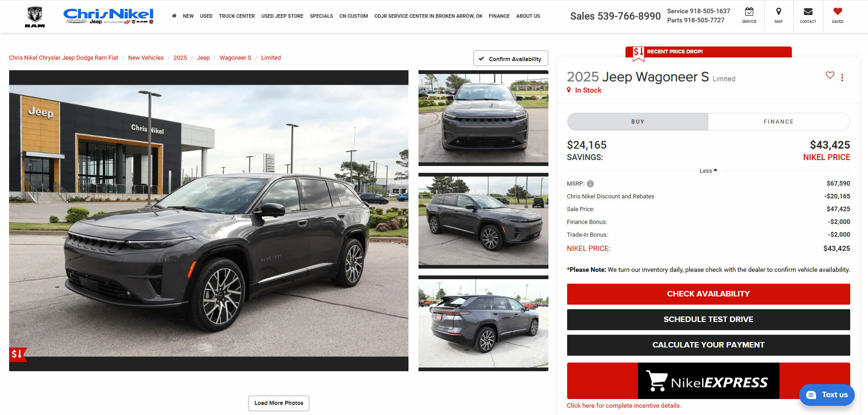Click the New Vehicles breadcrumb link
868x415 pixels.
146,58
